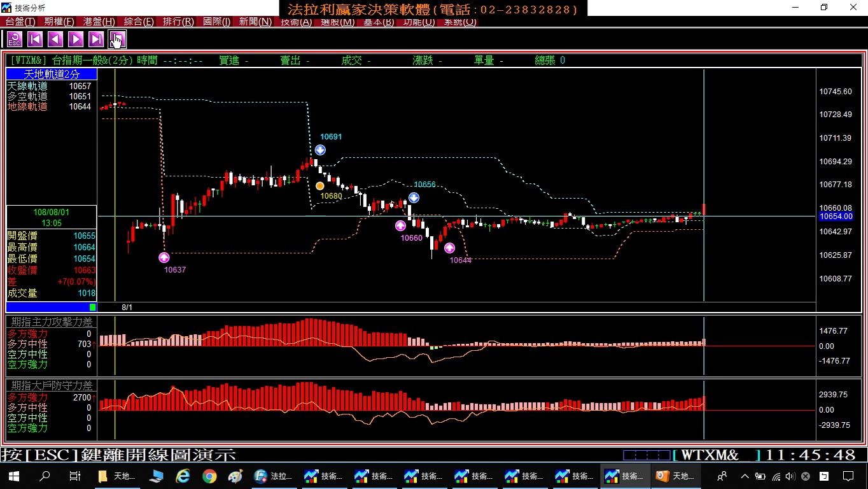
Task: Click the pink up-arrow marker at 10660
Action: click(x=400, y=225)
